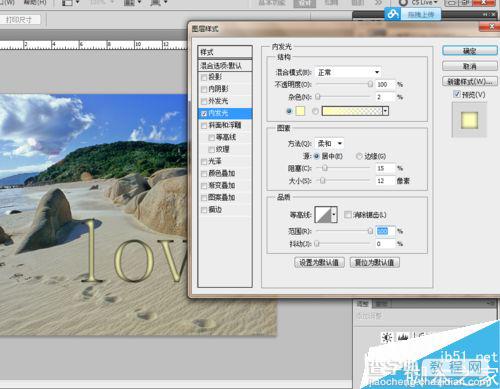Screen dimensions: 500x389
Task: Click the 阻塞 choke value field
Action: pos(385,168)
